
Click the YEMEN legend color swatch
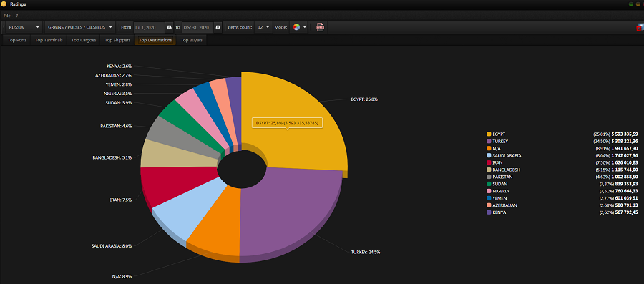click(x=489, y=198)
